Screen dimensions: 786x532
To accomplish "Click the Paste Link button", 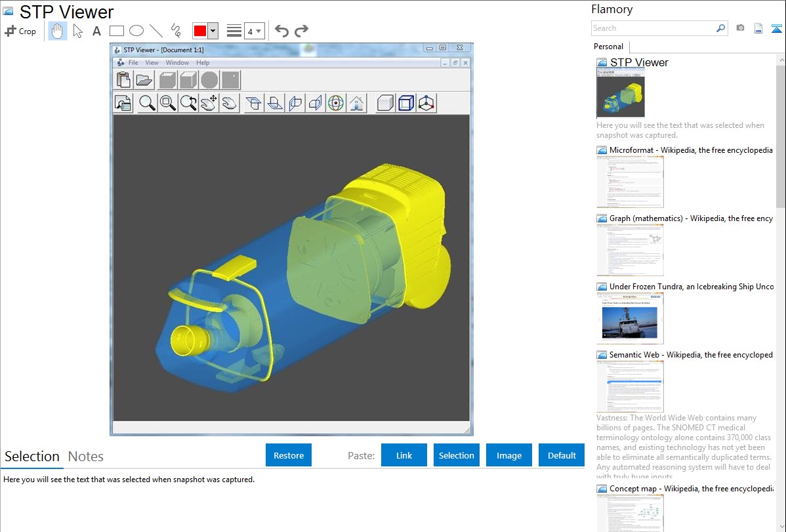I will (x=404, y=455).
